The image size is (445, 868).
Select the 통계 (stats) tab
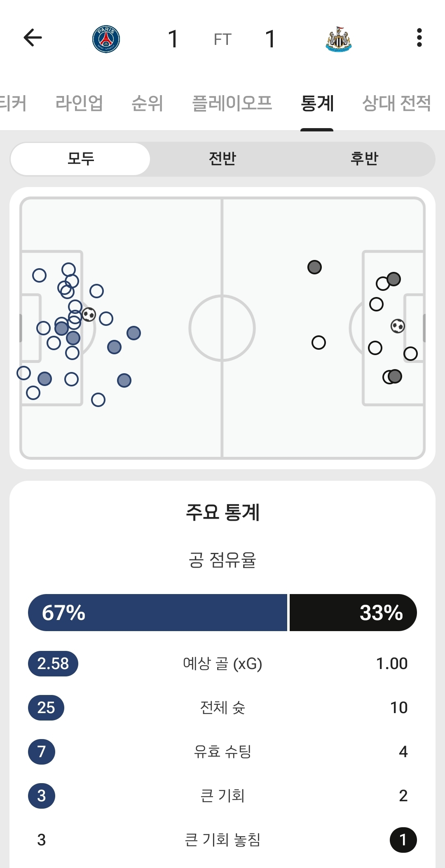point(317,103)
